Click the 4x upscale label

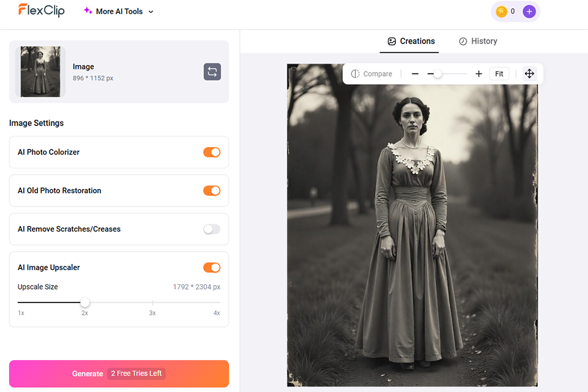tap(217, 313)
